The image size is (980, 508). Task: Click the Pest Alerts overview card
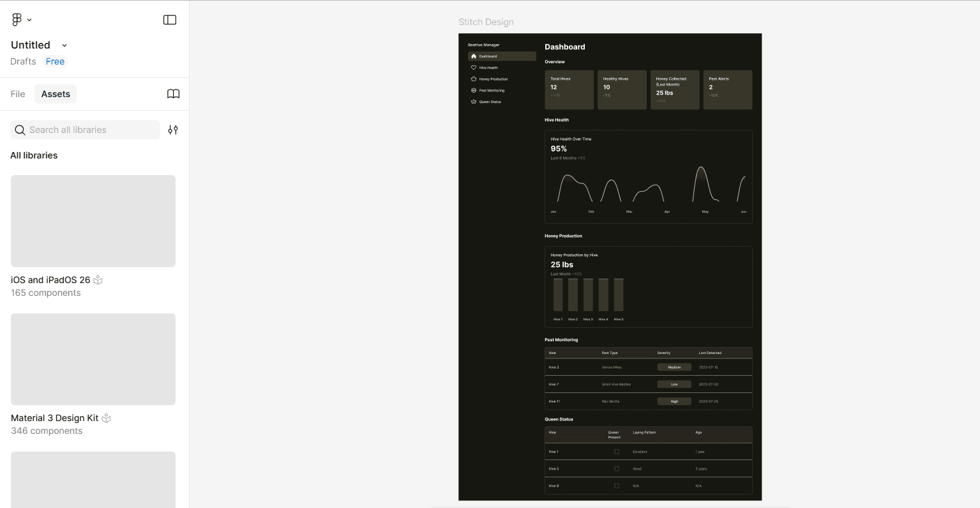[728, 89]
